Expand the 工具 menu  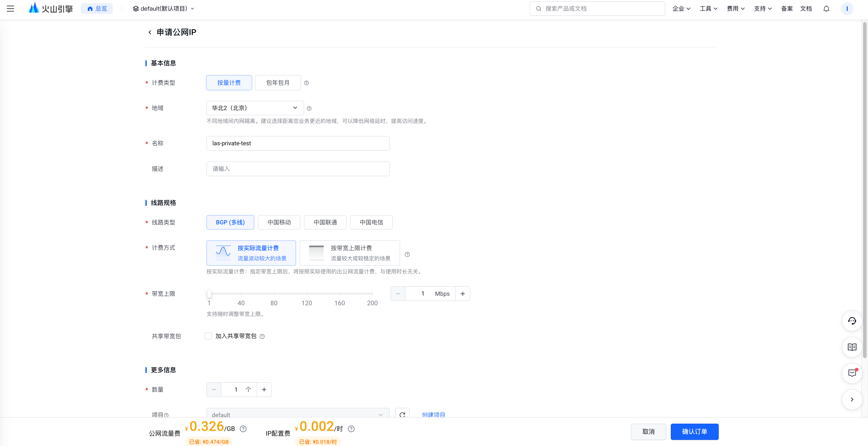tap(708, 9)
